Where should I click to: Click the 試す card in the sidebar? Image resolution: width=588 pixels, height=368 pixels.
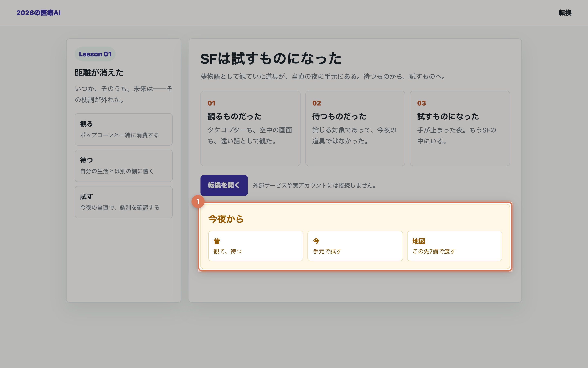[124, 202]
